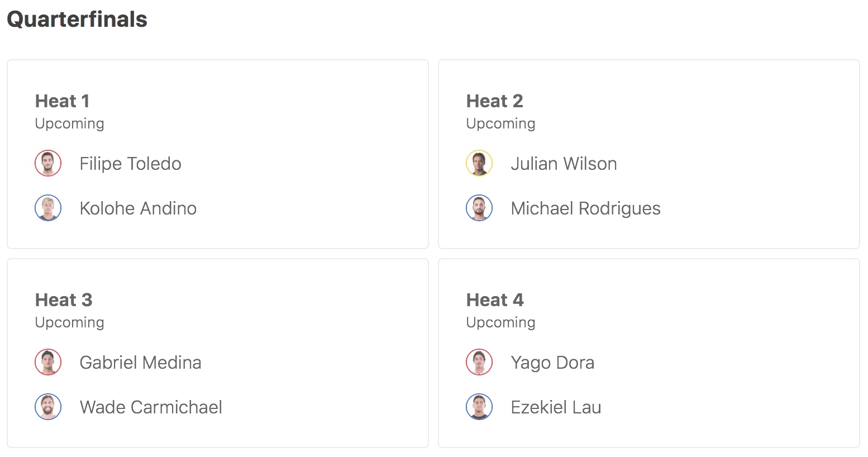868x457 pixels.
Task: Click the Heat 4 heading
Action: 495,300
